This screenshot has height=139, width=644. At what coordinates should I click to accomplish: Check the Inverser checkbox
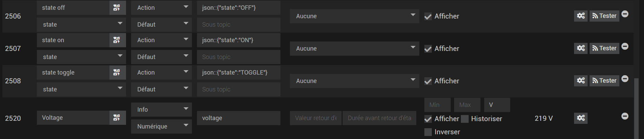[x=428, y=132]
